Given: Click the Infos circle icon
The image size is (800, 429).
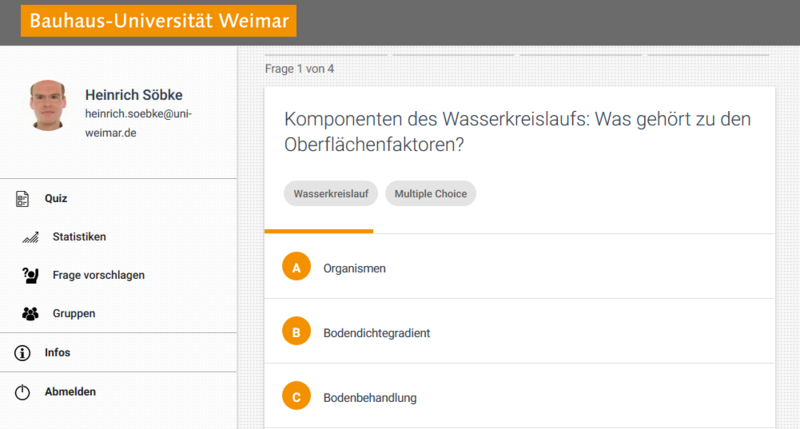Looking at the screenshot, I should [22, 352].
